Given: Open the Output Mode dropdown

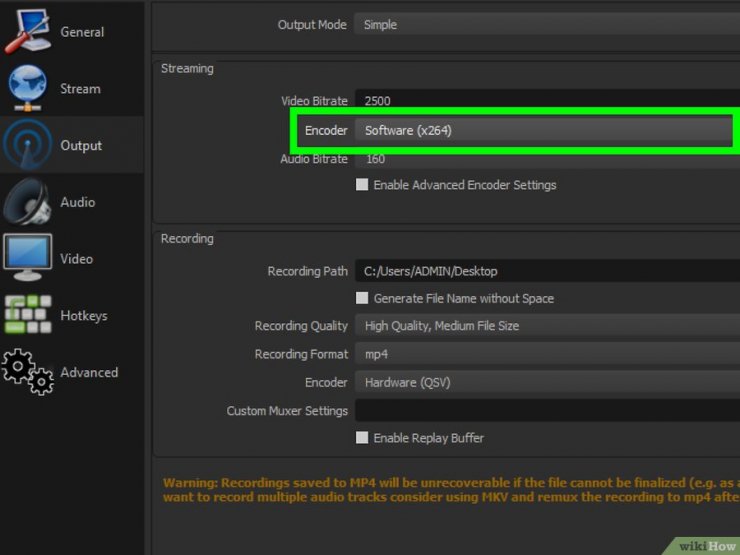Looking at the screenshot, I should tap(547, 25).
